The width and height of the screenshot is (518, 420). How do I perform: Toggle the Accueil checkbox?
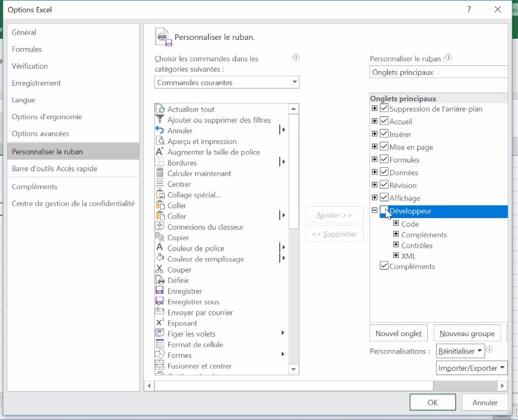[385, 121]
